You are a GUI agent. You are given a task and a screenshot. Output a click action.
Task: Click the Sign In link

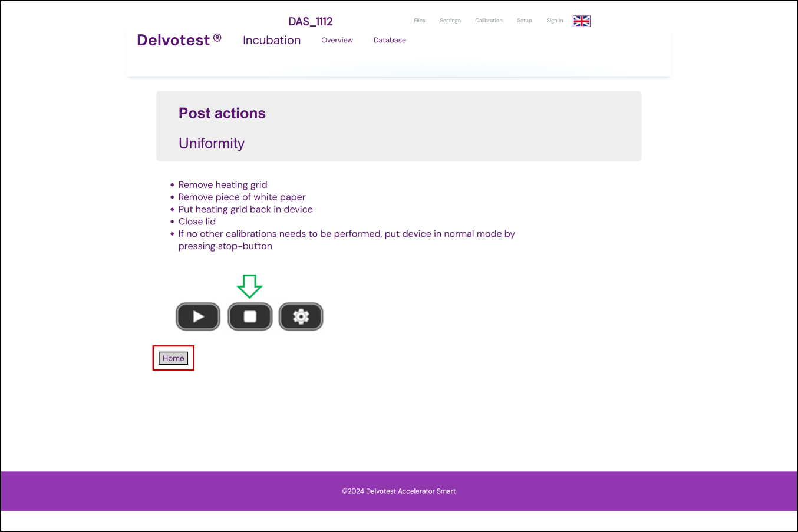(x=554, y=21)
